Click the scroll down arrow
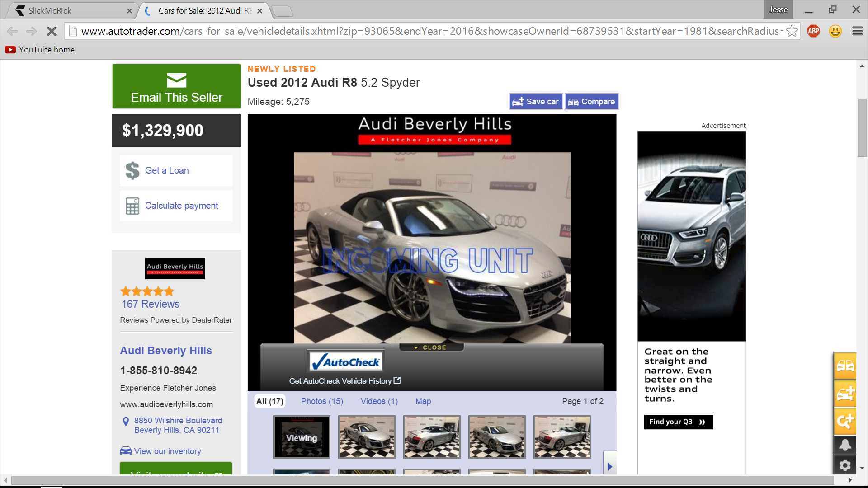 click(x=862, y=469)
